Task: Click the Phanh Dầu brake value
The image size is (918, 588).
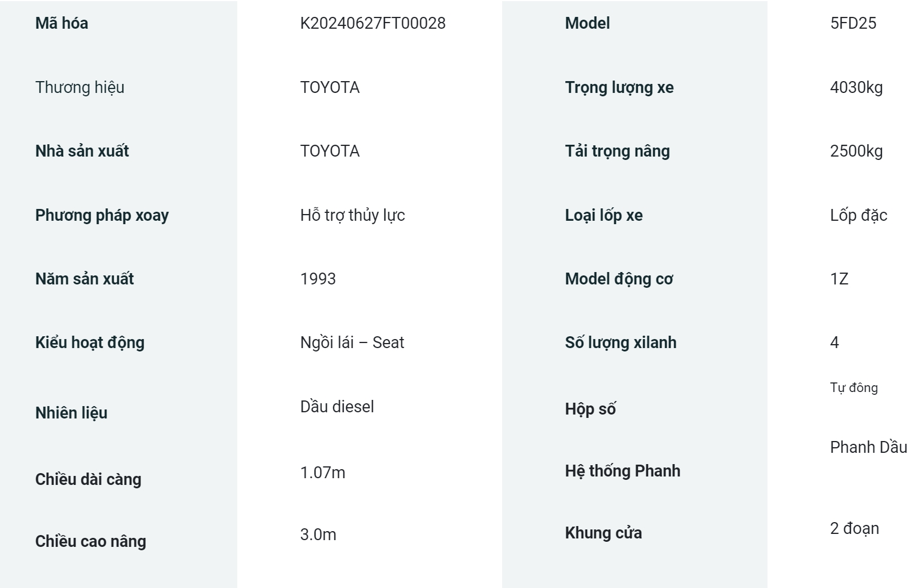Action: [868, 447]
